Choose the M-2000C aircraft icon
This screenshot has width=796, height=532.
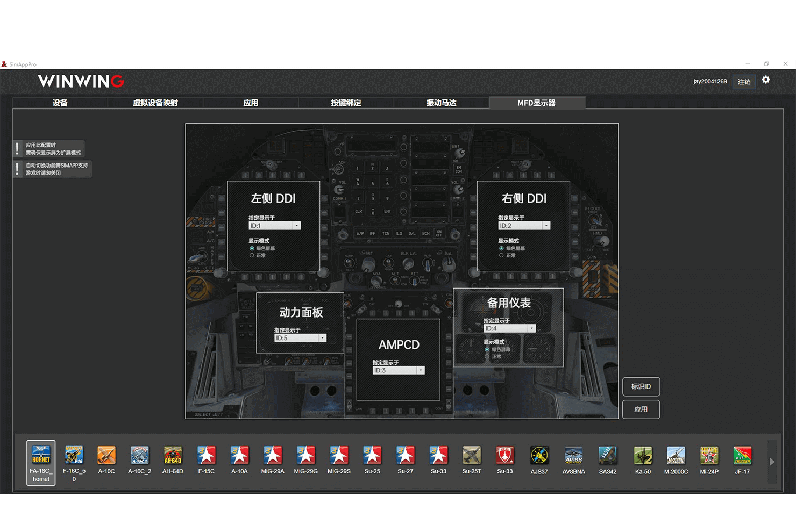coord(676,456)
